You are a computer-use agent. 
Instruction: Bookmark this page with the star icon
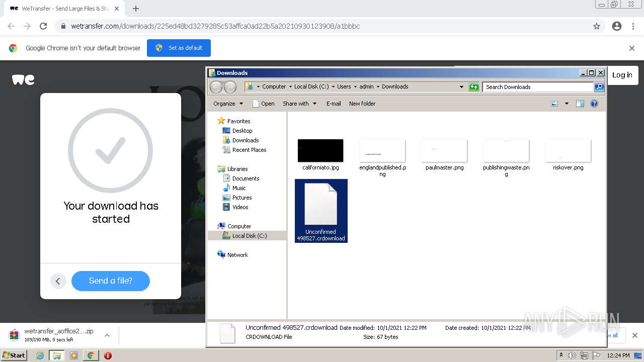click(x=597, y=26)
